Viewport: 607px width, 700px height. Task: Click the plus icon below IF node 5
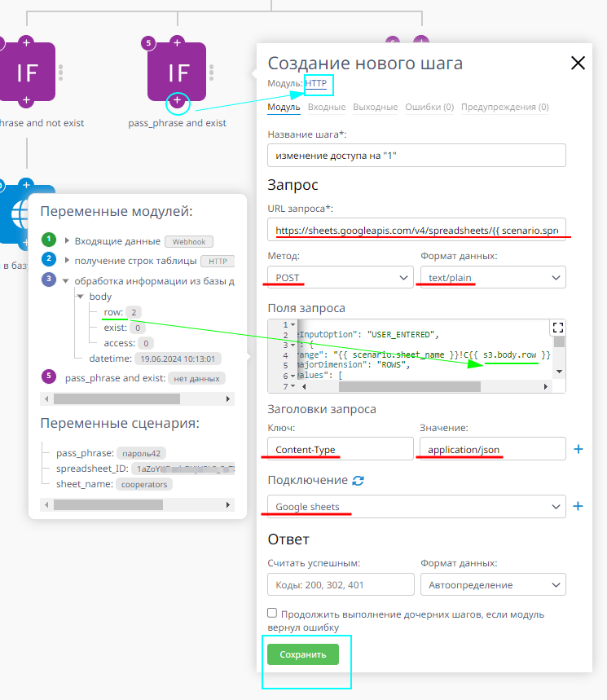click(x=177, y=102)
